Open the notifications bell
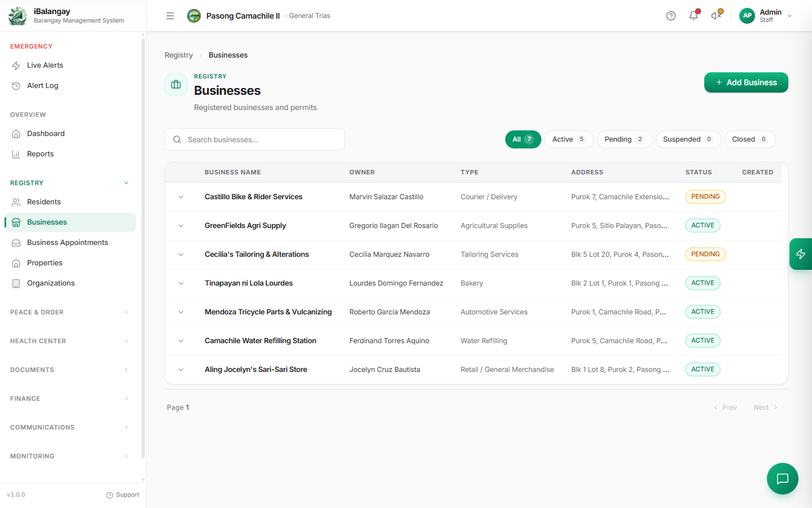This screenshot has width=812, height=508. [x=694, y=16]
